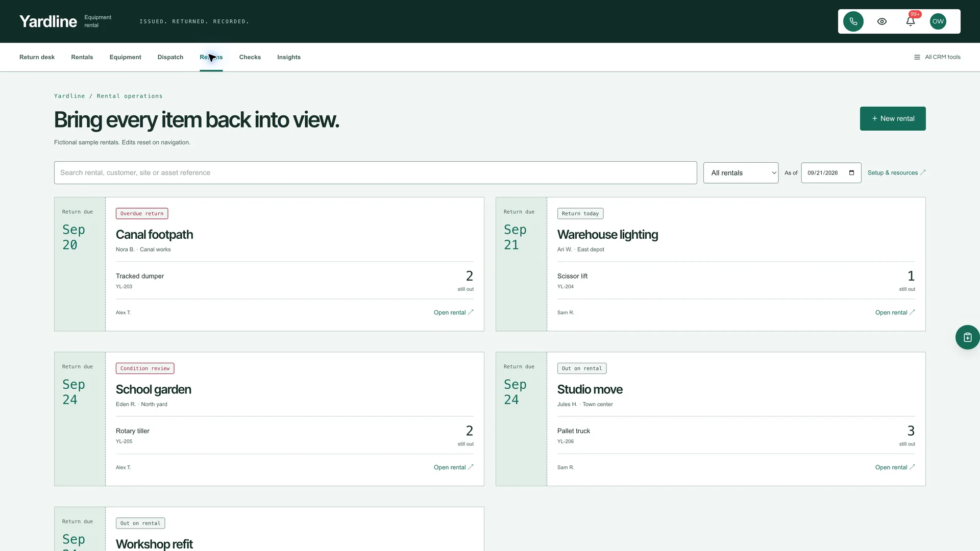Image resolution: width=980 pixels, height=551 pixels.
Task: Open the OW user avatar menu
Action: point(938,21)
